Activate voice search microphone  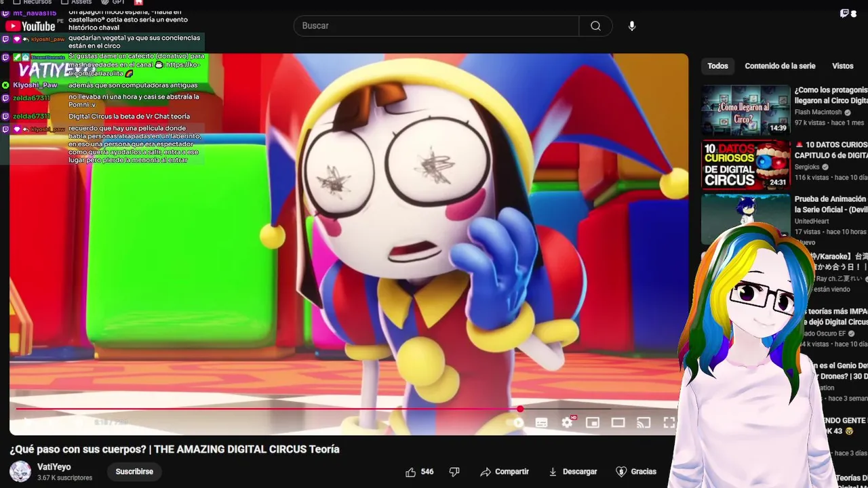coord(632,26)
